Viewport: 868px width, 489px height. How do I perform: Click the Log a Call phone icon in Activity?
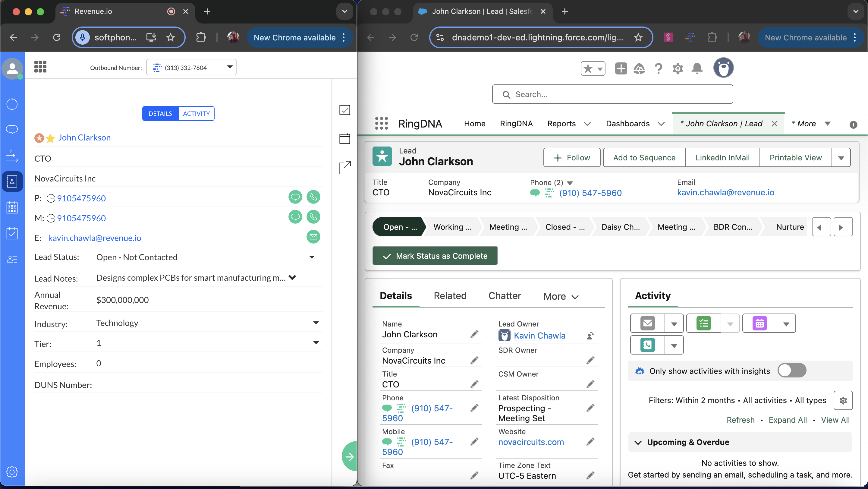point(647,345)
